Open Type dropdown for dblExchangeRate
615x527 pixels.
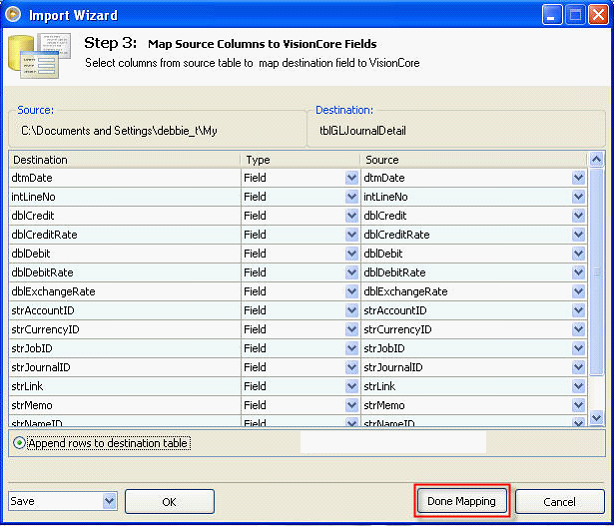351,292
